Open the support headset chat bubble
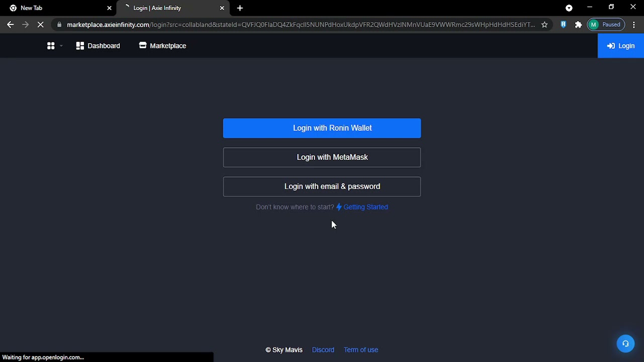Screen dimensions: 644x362 pyautogui.click(x=625, y=344)
